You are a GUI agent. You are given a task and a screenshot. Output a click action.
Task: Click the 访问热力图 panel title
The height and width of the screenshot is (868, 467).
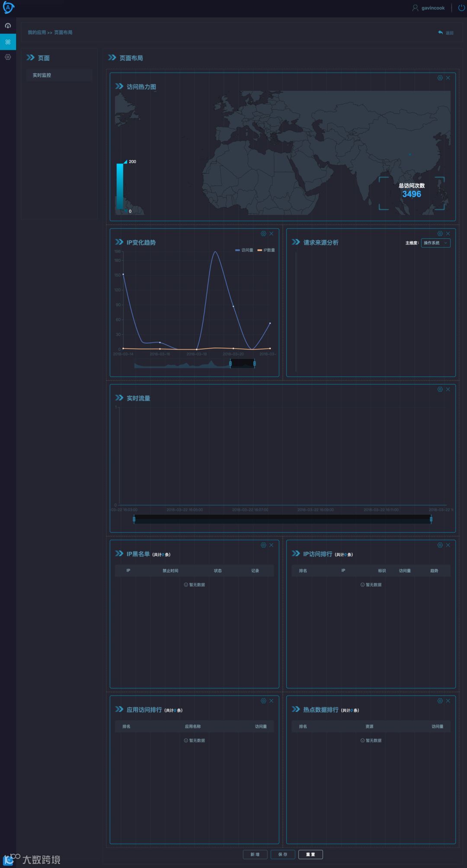coord(141,87)
